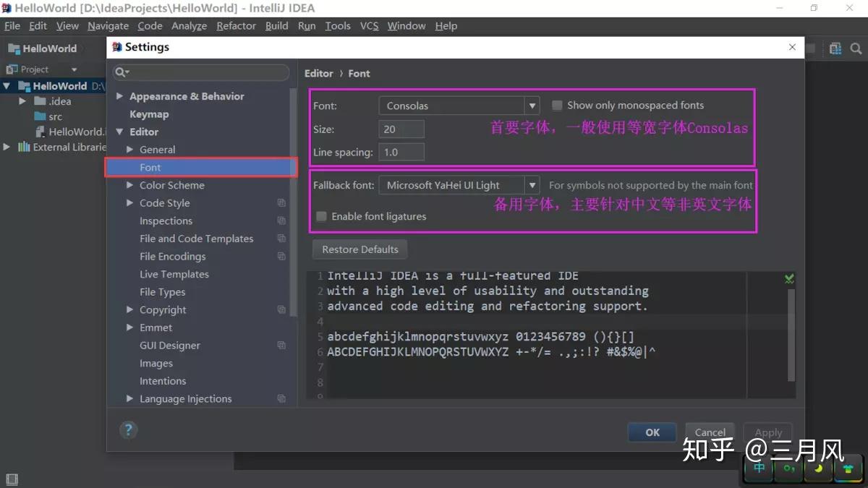The image size is (868, 488).
Task: Open the fallback font dropdown
Action: [x=532, y=184]
